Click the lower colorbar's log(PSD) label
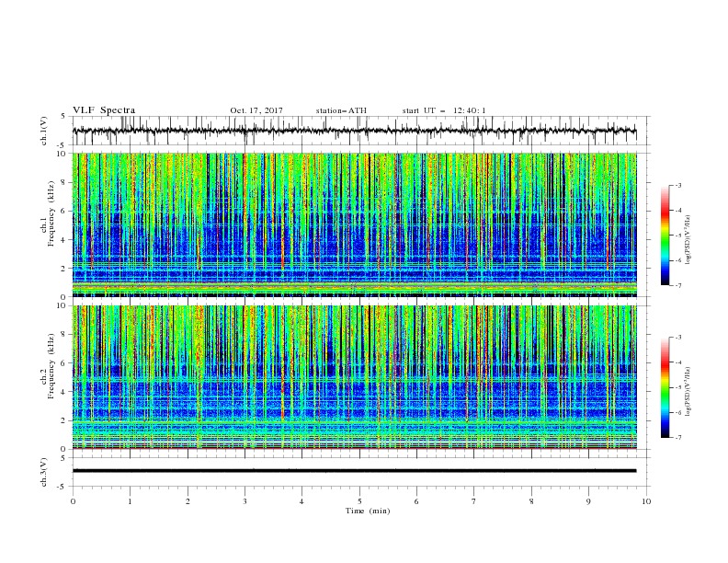 pos(688,392)
